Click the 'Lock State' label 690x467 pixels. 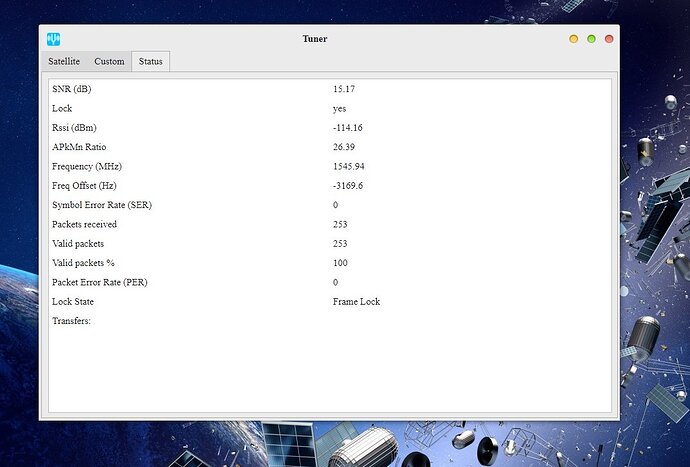tap(73, 302)
